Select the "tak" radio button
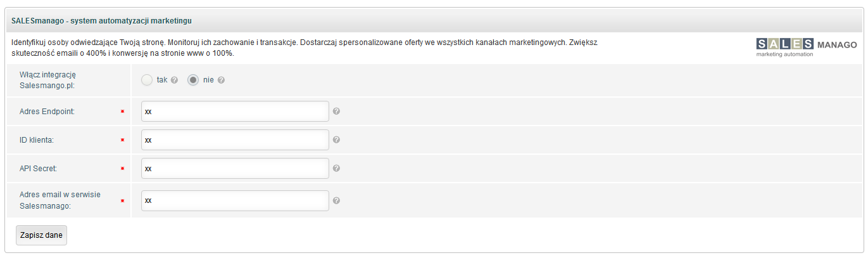 point(147,80)
